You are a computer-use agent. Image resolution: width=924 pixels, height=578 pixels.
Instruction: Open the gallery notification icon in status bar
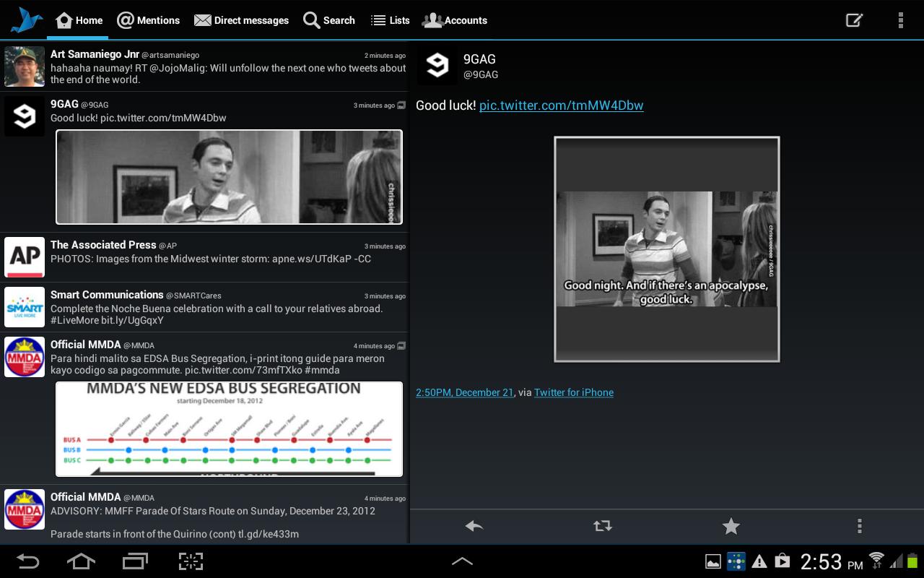(712, 561)
